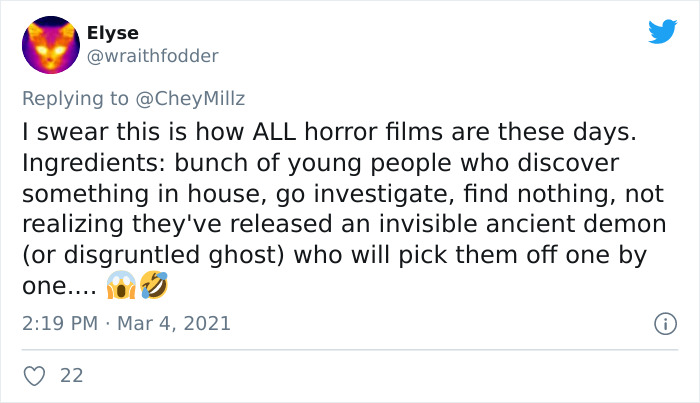Like the tweet with the heart icon
Image resolution: width=700 pixels, height=403 pixels.
pos(34,376)
